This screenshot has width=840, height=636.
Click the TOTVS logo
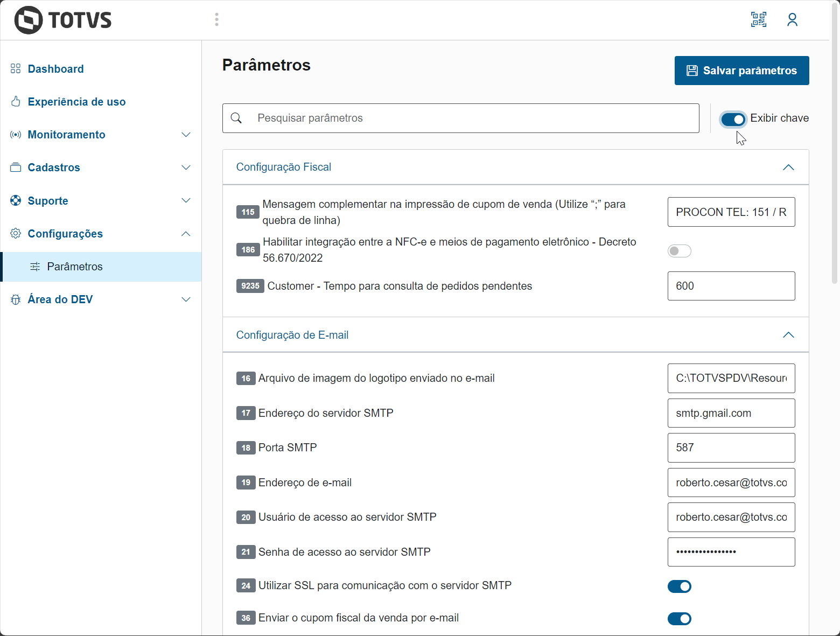63,20
